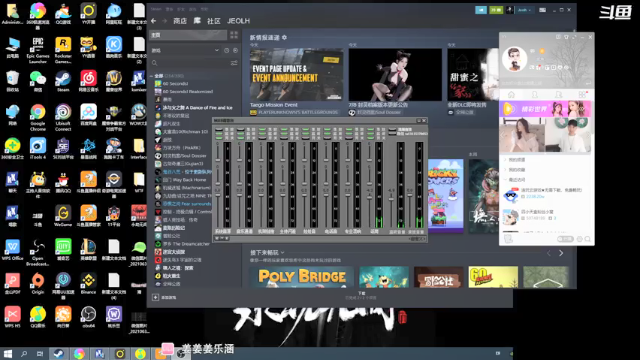Open the colorful banner ad in QQ panel
The width and height of the screenshot is (640, 360).
click(545, 109)
